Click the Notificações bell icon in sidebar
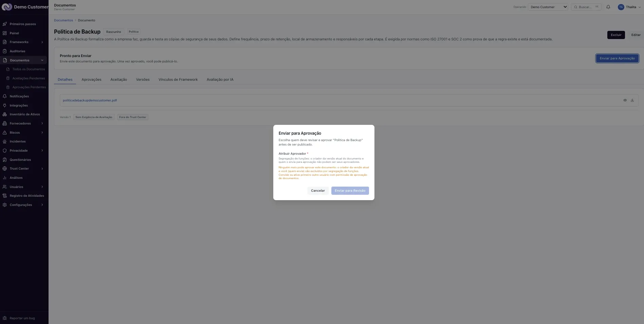Viewport: 644px width, 324px height. tap(5, 96)
